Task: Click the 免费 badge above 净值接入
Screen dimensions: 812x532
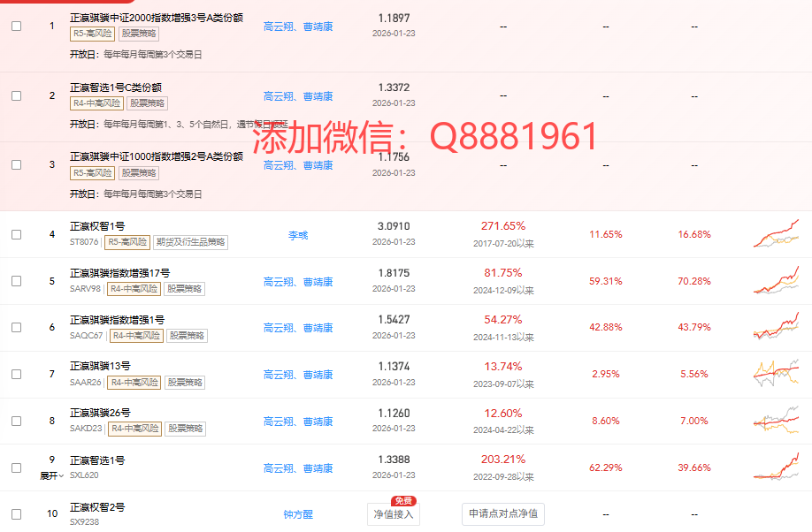Action: tap(402, 500)
